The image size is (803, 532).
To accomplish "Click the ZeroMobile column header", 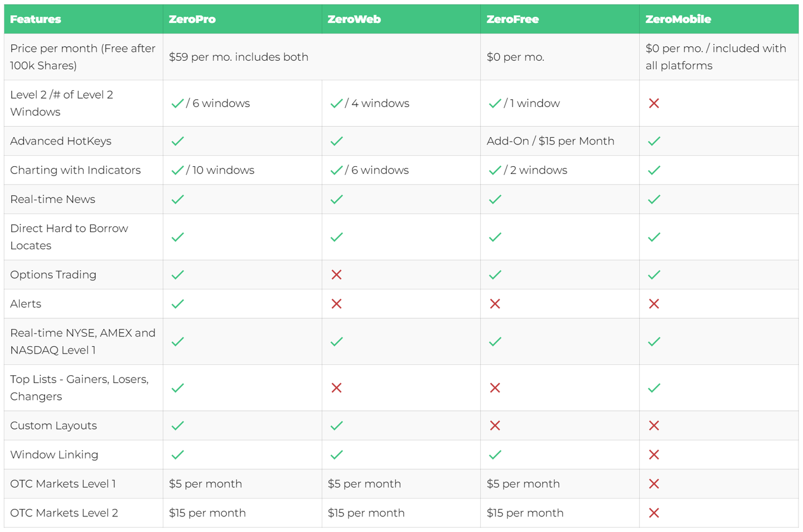I will tap(678, 19).
